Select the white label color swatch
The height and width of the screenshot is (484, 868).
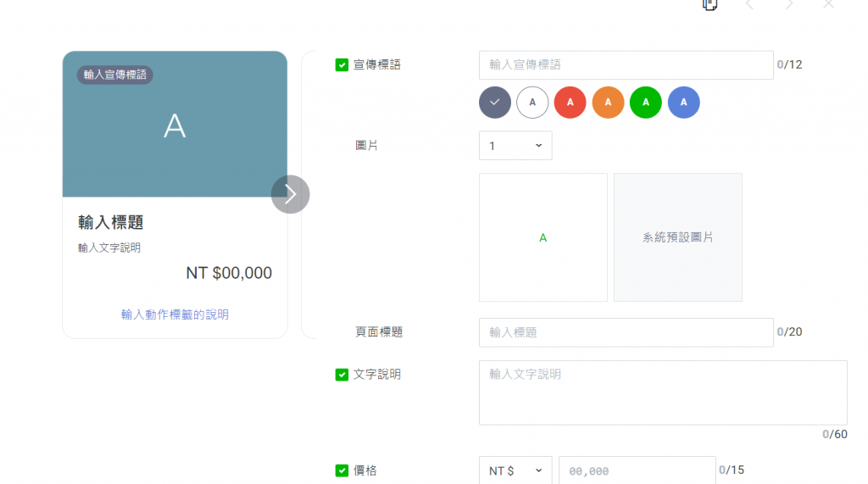coord(532,103)
